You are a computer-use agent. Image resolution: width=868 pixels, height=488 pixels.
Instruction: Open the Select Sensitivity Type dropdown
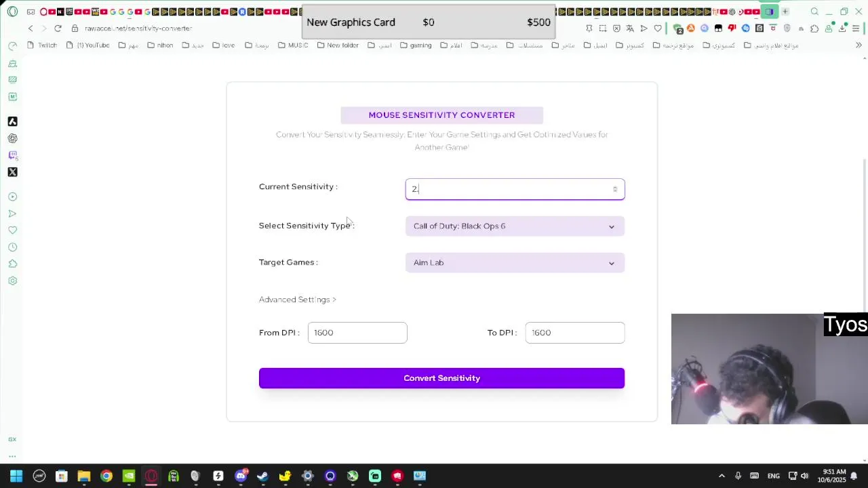pos(515,226)
